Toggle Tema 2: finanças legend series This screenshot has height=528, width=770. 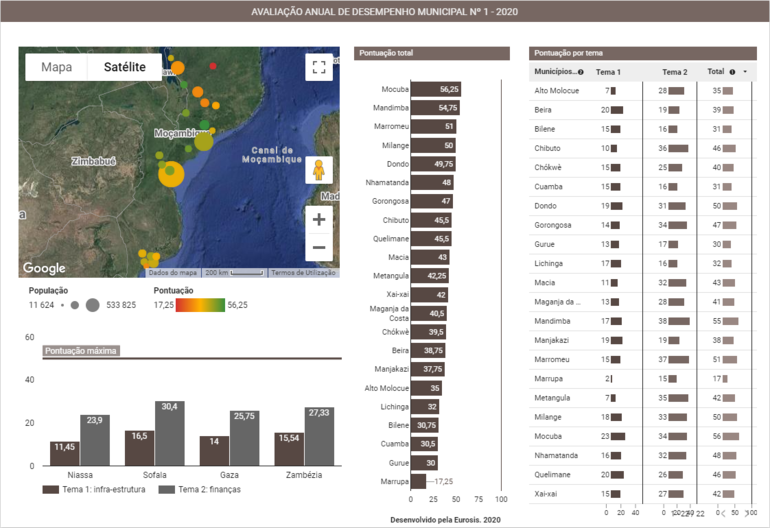(x=204, y=489)
